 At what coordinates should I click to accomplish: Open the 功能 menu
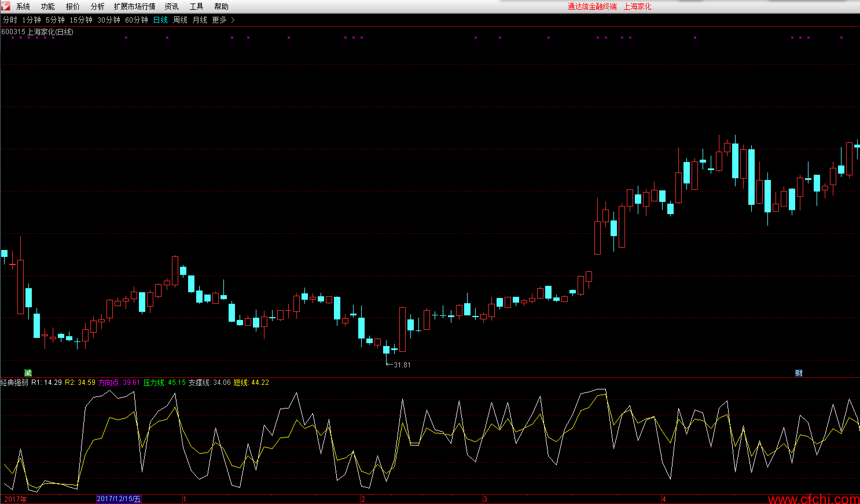[48, 6]
